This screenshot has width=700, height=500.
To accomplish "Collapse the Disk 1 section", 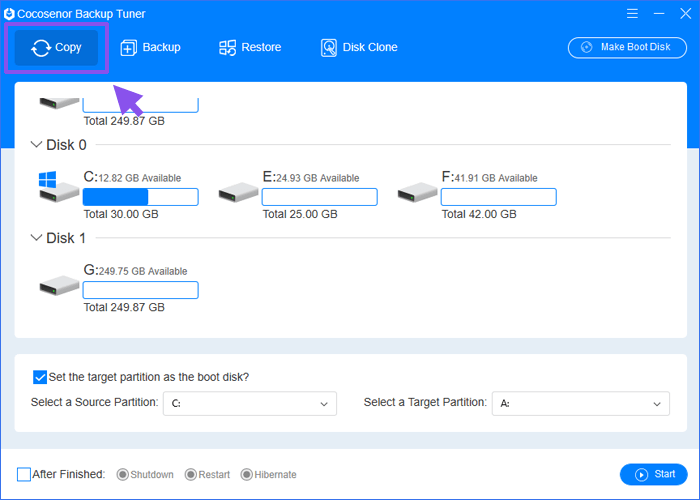I will pos(36,238).
